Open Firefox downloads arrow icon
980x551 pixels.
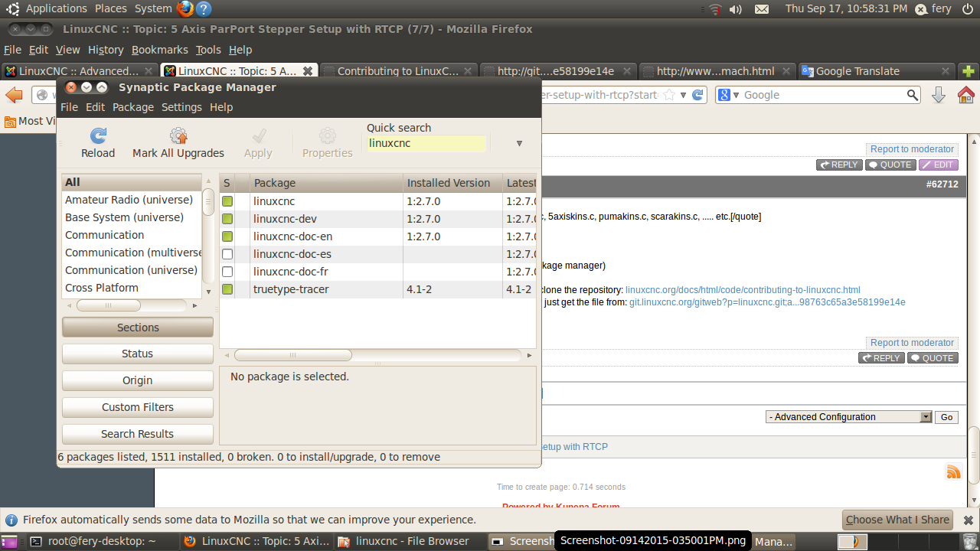tap(938, 95)
